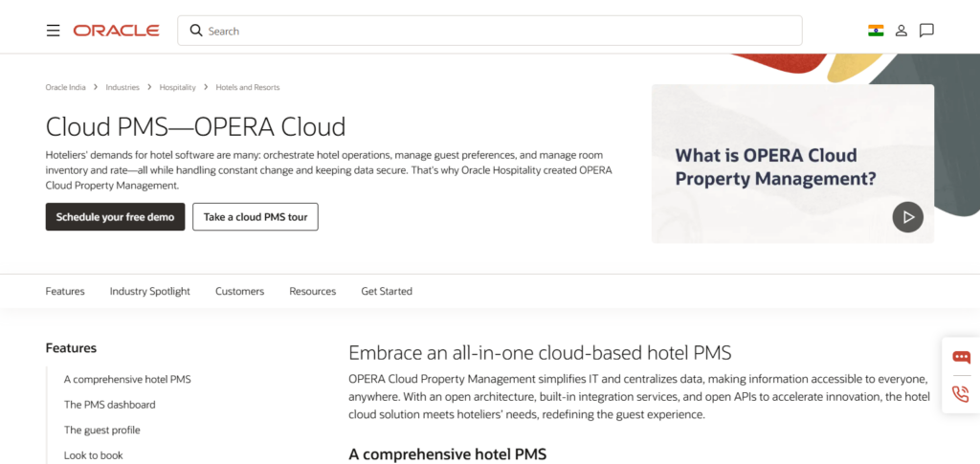Open the red live chat widget
This screenshot has width=980, height=464.
(961, 357)
